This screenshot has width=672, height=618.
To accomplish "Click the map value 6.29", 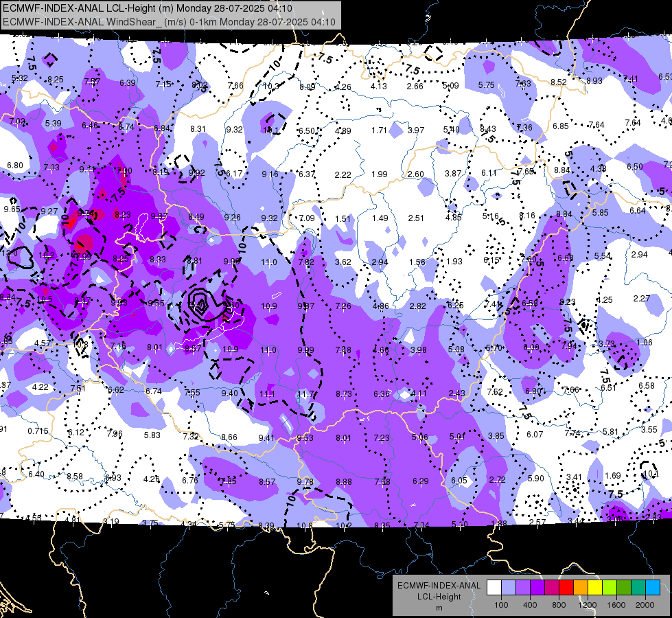I will (x=420, y=481).
